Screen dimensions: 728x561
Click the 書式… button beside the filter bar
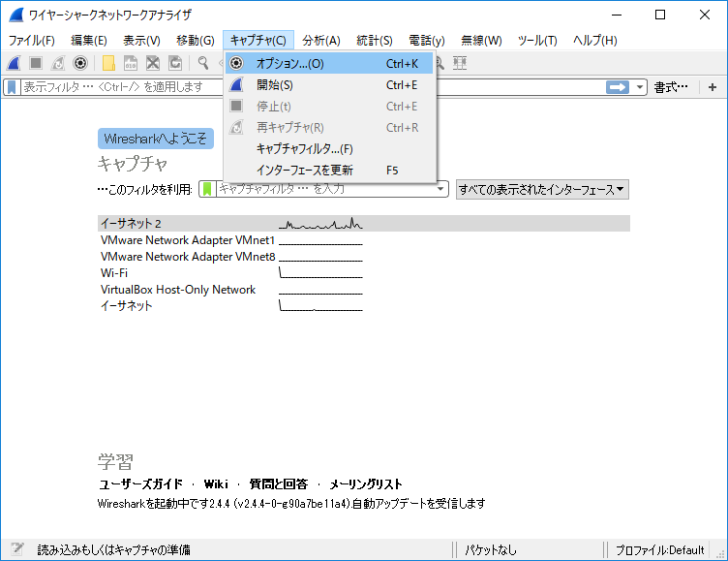click(x=671, y=87)
